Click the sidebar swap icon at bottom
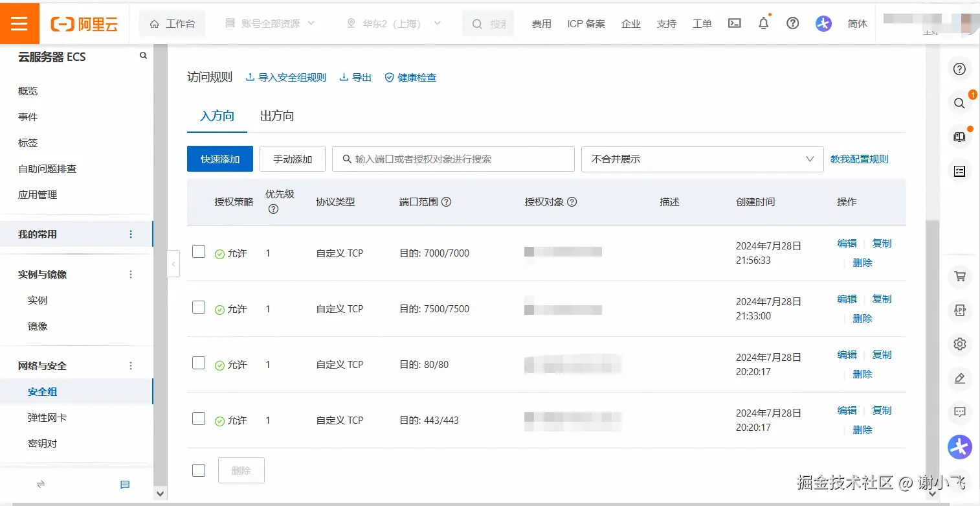 [x=40, y=484]
